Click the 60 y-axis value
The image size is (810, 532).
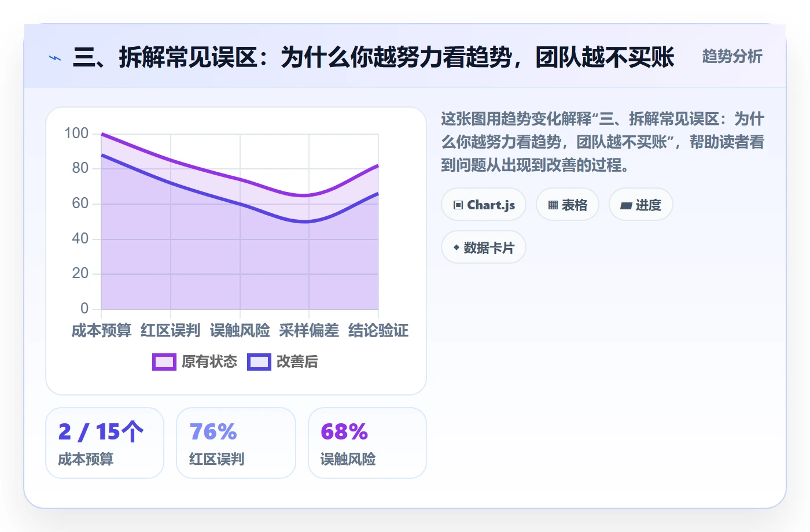[x=80, y=204]
